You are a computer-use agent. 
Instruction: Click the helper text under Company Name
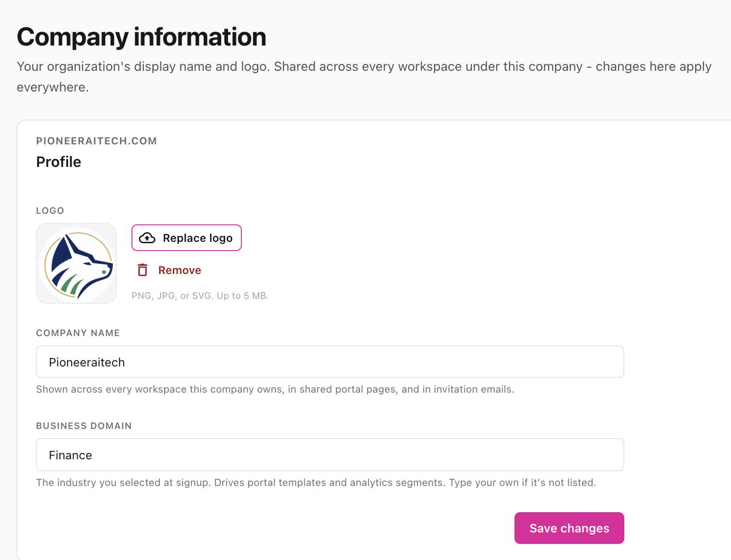[275, 389]
